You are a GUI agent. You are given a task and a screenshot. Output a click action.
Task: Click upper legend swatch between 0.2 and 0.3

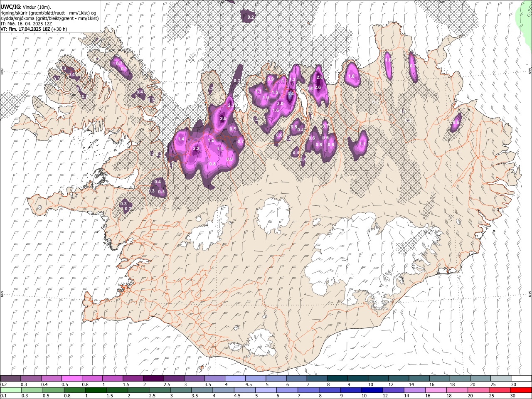pyautogui.click(x=10, y=378)
